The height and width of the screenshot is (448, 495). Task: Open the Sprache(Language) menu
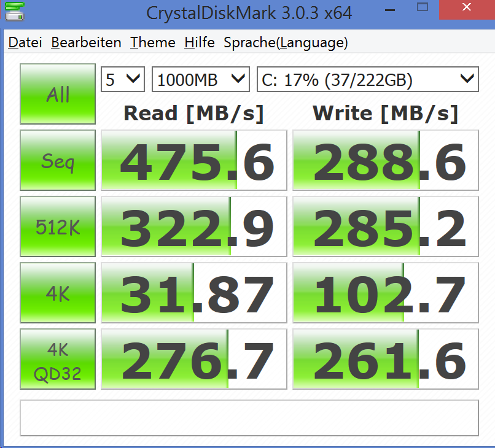(x=286, y=43)
